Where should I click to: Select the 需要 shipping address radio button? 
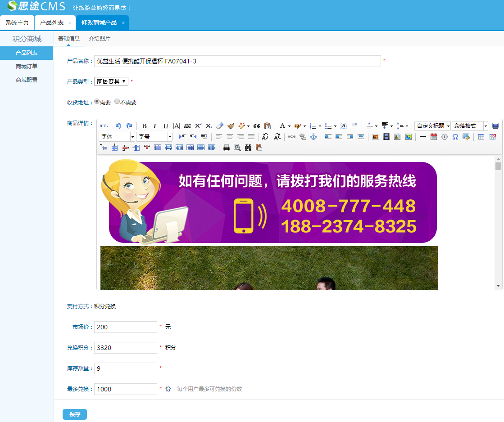97,102
